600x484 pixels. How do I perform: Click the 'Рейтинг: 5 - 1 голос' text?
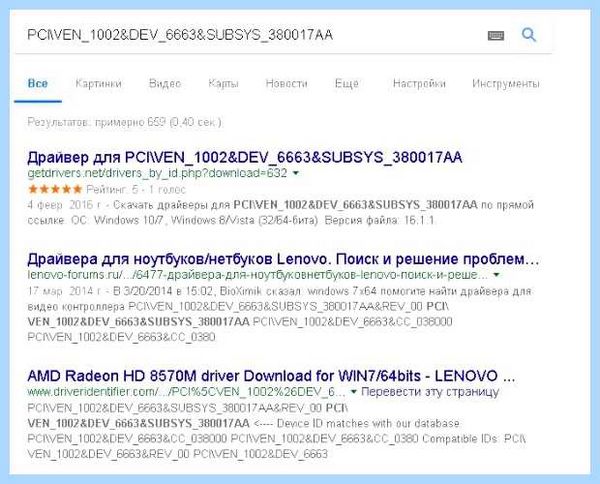pos(136,189)
